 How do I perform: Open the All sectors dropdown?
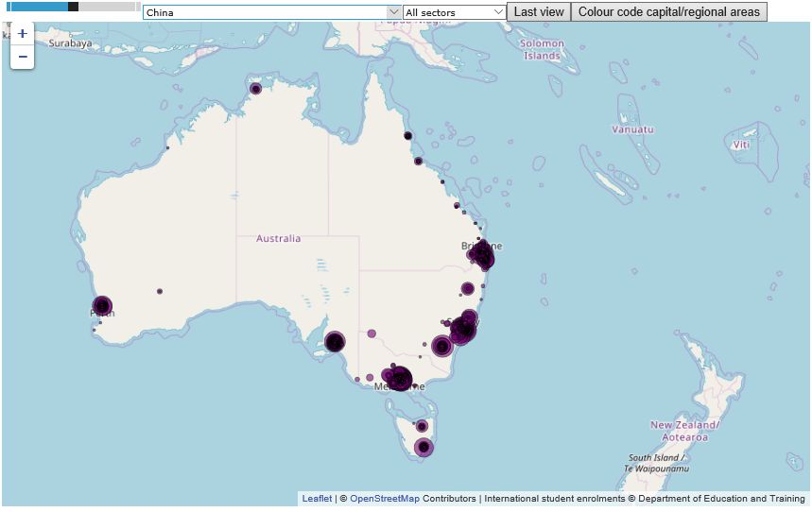(454, 12)
